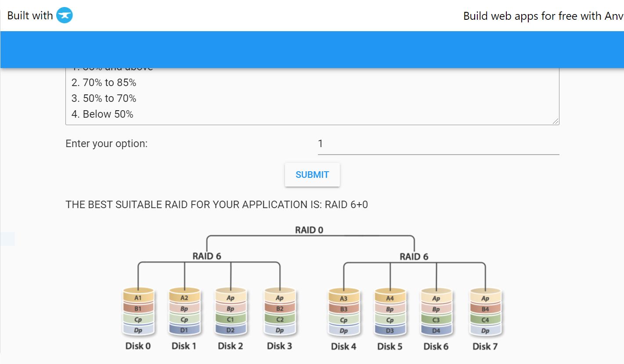Click the Anvil logo icon in the header

pos(64,15)
